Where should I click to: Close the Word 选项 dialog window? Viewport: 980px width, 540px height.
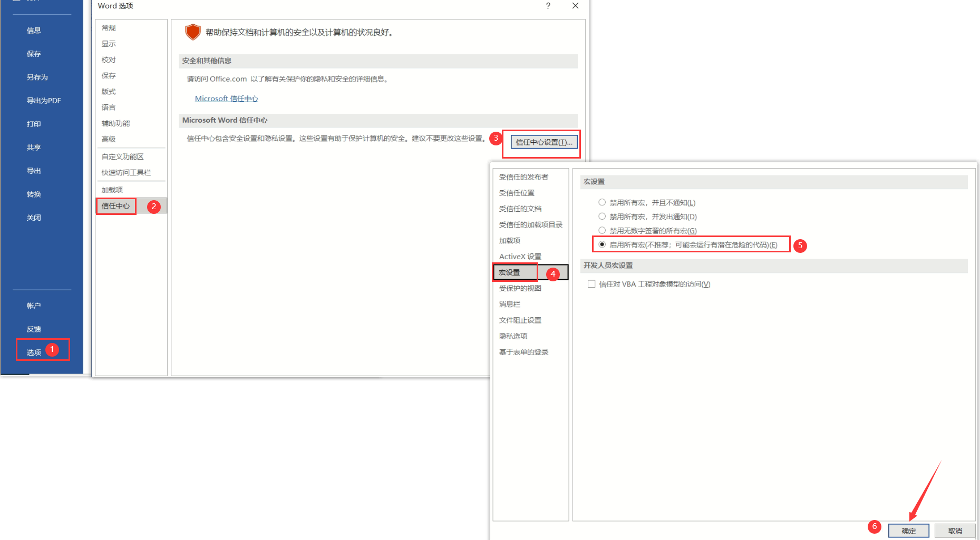coord(575,6)
